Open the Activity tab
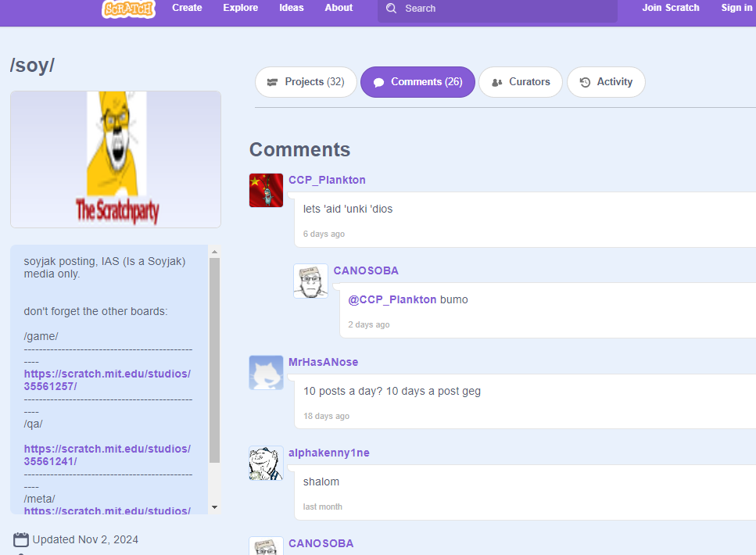The image size is (756, 555). [x=606, y=82]
